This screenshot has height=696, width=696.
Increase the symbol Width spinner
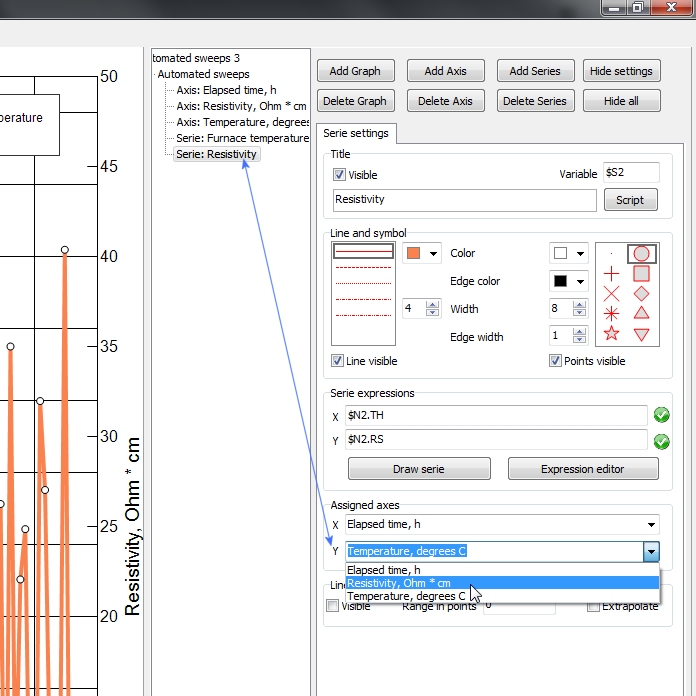[579, 304]
